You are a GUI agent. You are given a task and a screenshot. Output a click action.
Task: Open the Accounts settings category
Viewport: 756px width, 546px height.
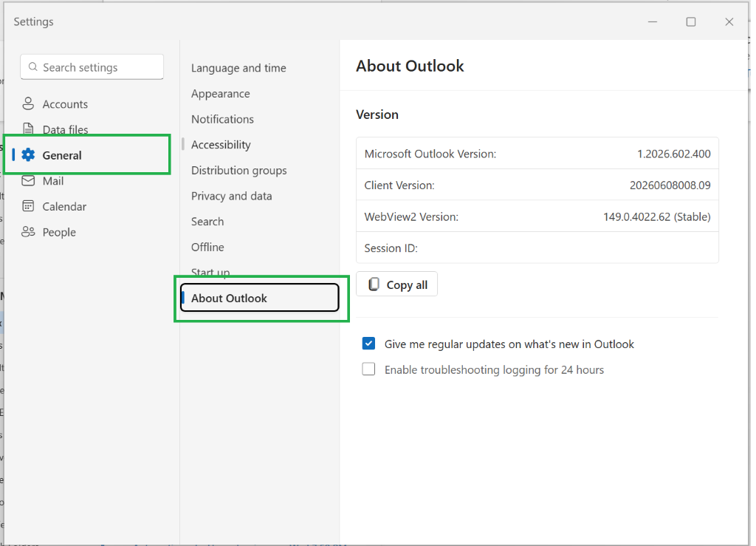[x=65, y=104]
